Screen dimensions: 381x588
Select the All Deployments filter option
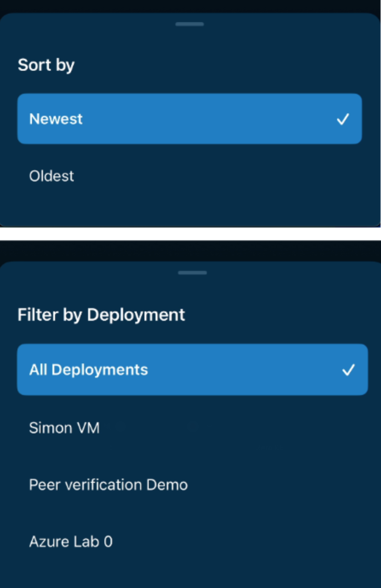192,369
